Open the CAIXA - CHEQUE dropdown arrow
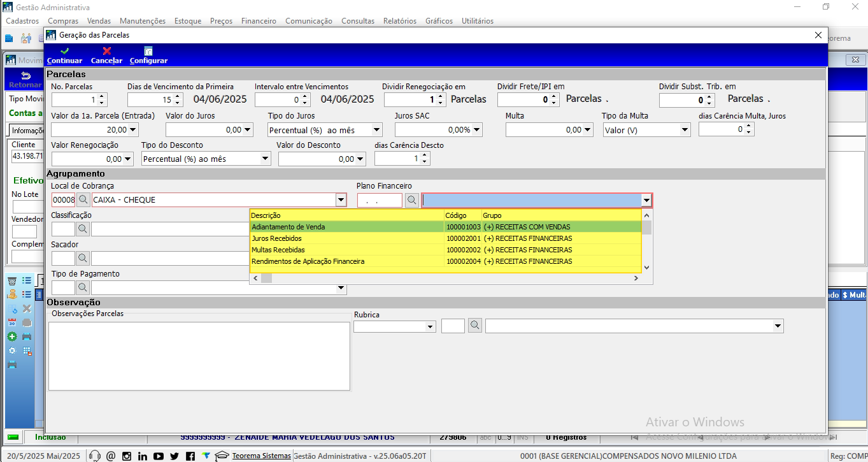Image resolution: width=868 pixels, height=462 pixels. click(341, 200)
